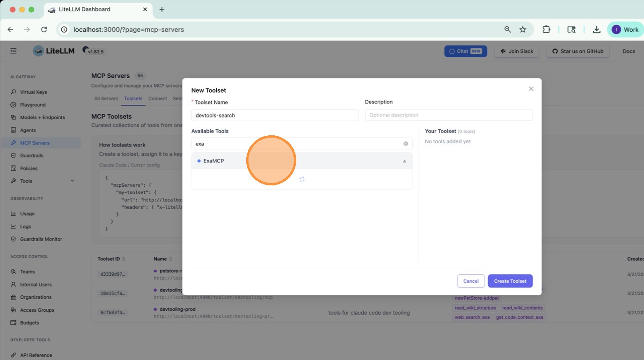The height and width of the screenshot is (360, 644).
Task: Open MCP Servers in the sidebar
Action: click(x=41, y=143)
